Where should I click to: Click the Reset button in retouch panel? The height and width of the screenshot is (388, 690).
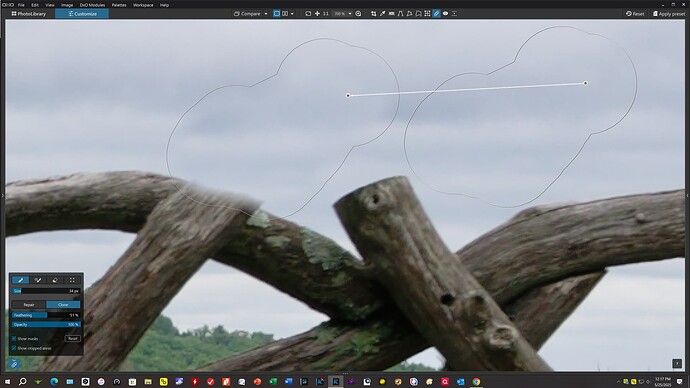(x=73, y=338)
